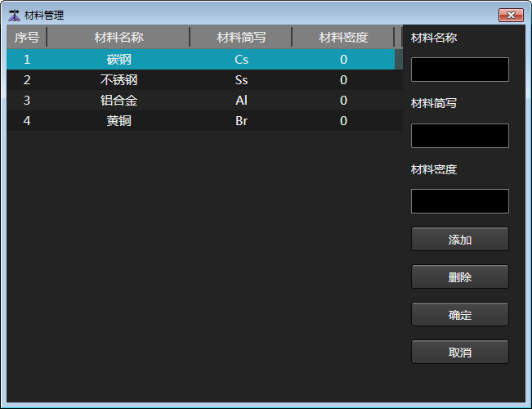The image size is (532, 409).
Task: Confirm with the 确定 button
Action: [x=460, y=315]
